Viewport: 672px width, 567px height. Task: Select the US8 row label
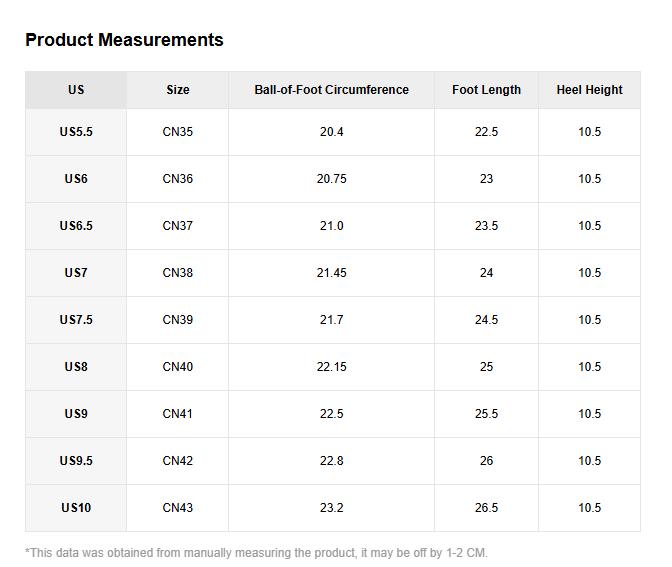click(76, 367)
